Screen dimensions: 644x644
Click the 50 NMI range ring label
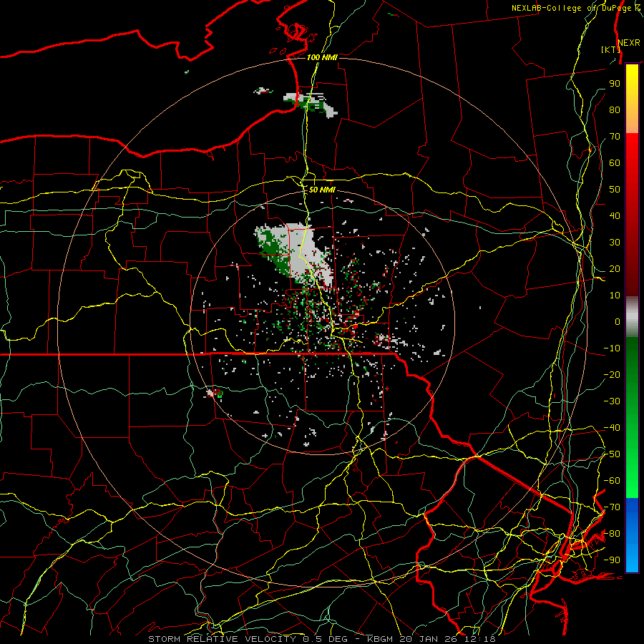point(322,190)
